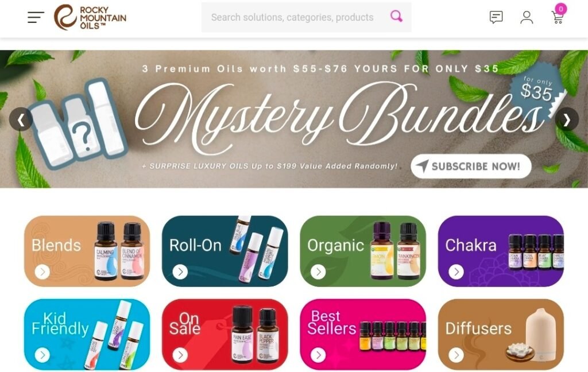Open the On Sale category
The image size is (588, 372).
click(x=225, y=335)
